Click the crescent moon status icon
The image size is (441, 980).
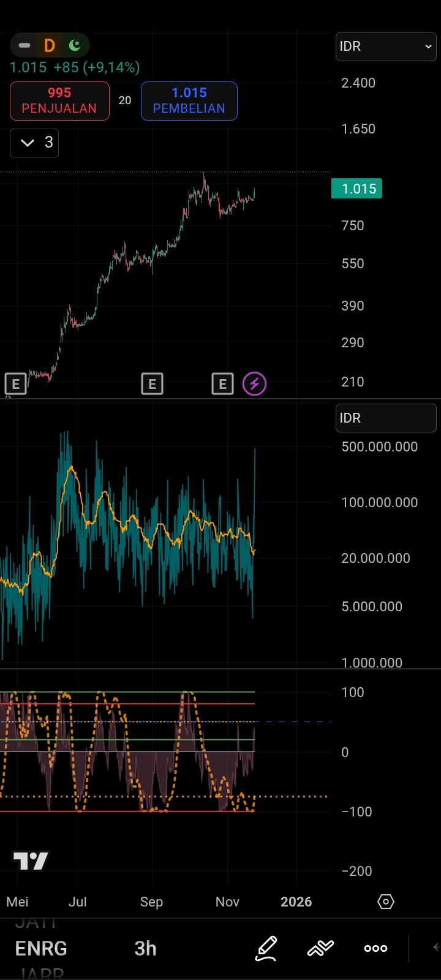[75, 45]
